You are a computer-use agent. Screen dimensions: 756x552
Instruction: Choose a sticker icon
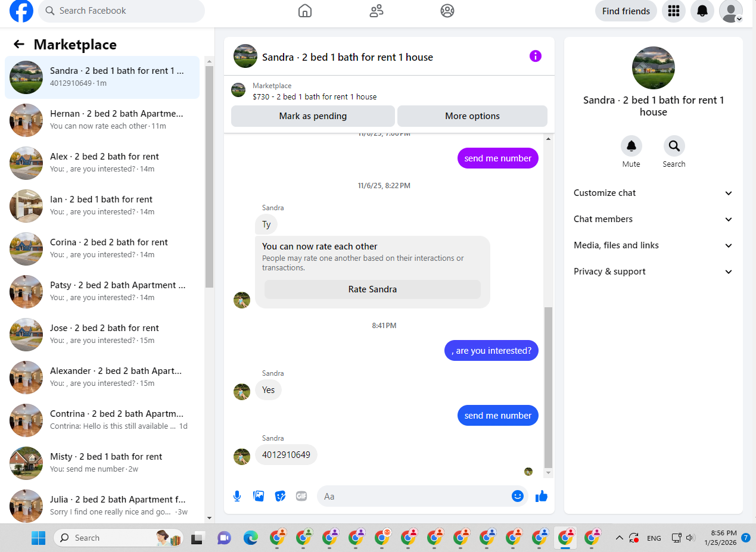[280, 496]
